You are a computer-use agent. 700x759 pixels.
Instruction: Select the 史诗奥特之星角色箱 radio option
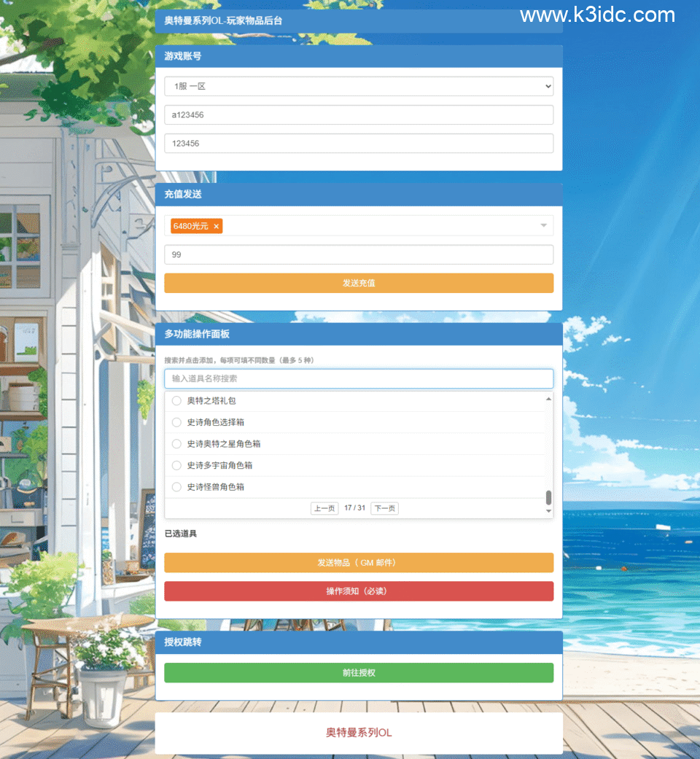coord(176,444)
